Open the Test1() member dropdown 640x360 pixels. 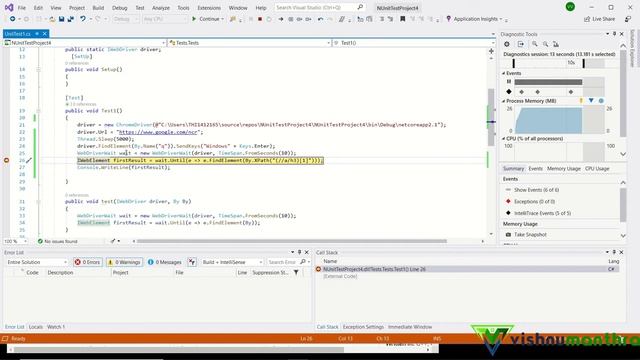[x=414, y=42]
